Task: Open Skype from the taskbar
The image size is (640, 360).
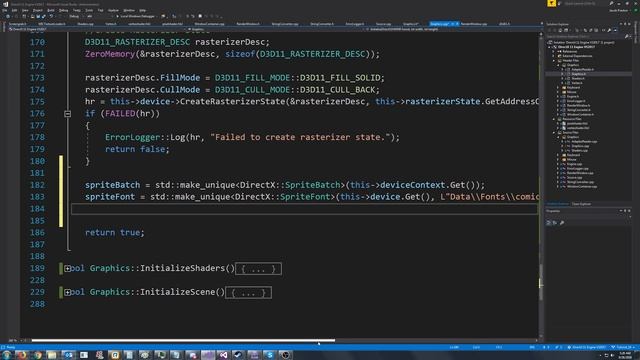Action: [x=270, y=355]
